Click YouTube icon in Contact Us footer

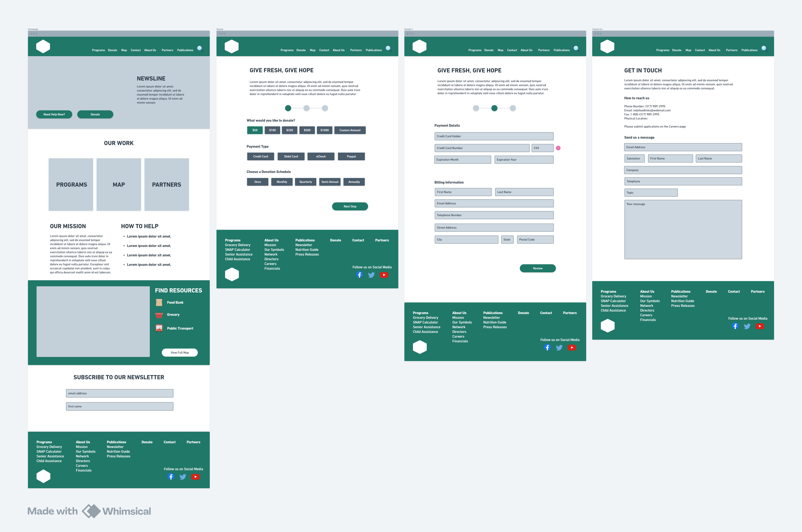[760, 326]
